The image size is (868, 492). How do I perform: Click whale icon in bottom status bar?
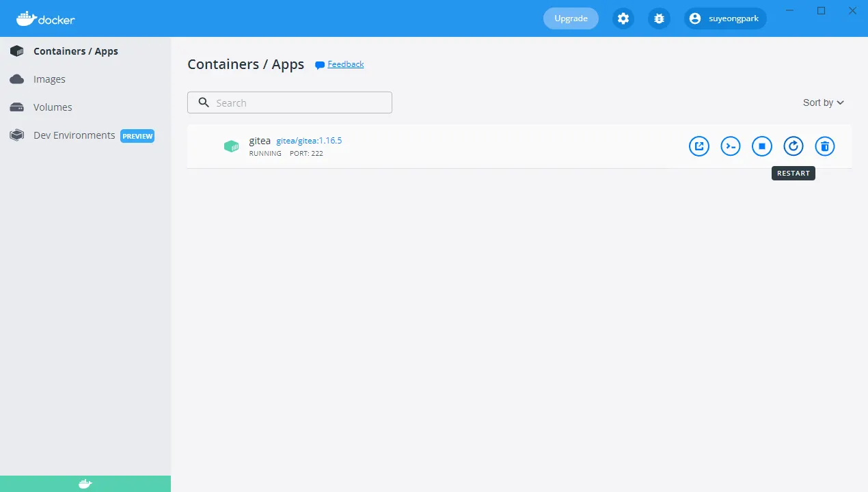click(85, 484)
